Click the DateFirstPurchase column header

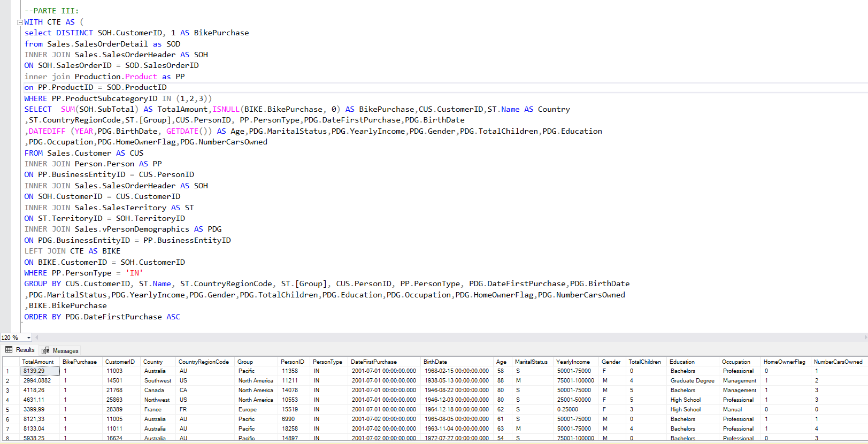(x=374, y=362)
